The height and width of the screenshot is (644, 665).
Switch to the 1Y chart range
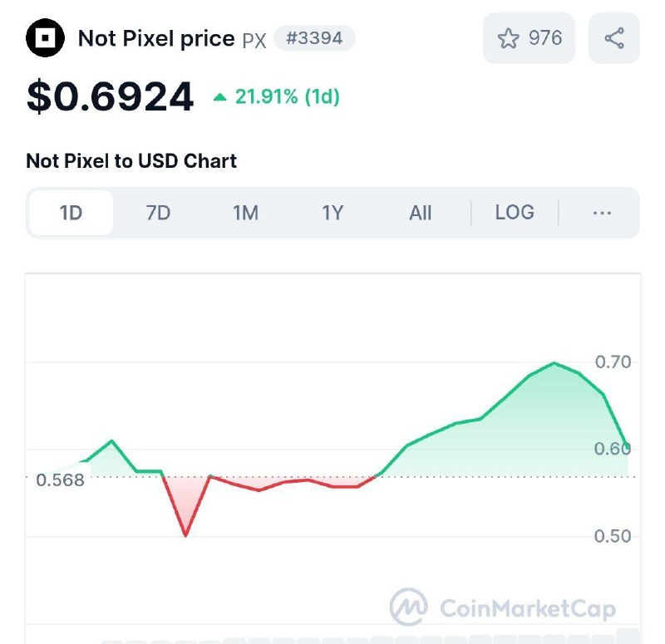(332, 213)
